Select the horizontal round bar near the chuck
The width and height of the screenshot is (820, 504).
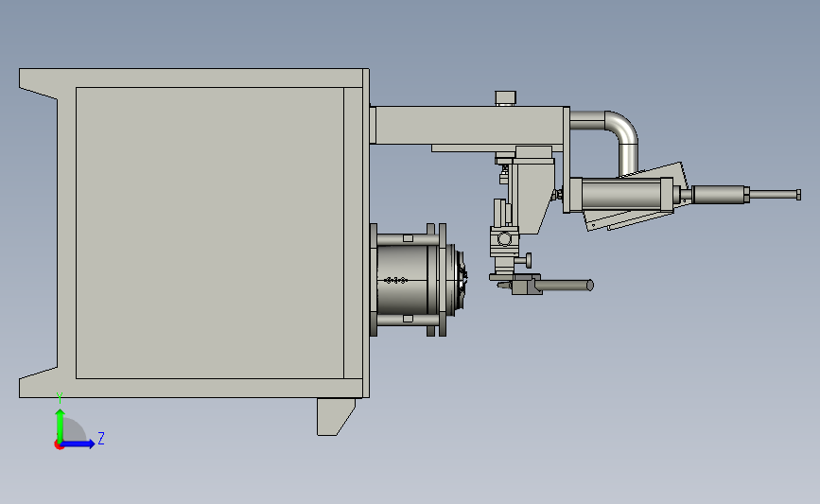pos(565,286)
